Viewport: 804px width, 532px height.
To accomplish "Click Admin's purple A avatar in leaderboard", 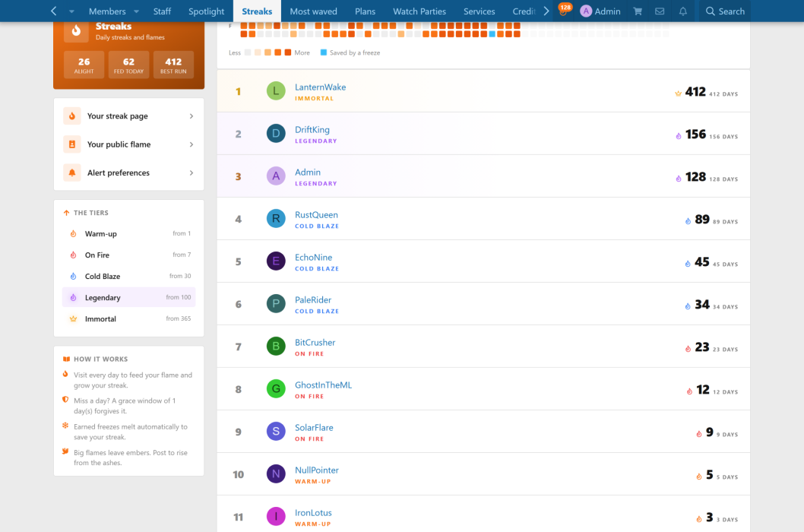I will (276, 176).
